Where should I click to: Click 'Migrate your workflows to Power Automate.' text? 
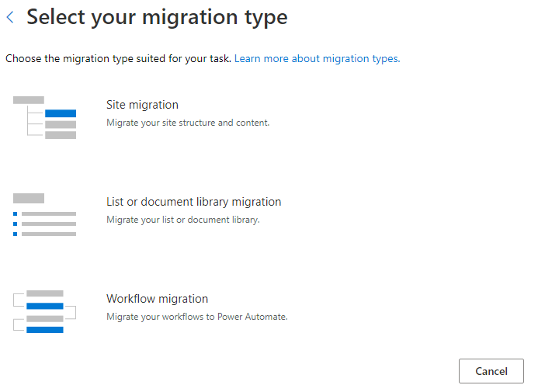coord(197,317)
